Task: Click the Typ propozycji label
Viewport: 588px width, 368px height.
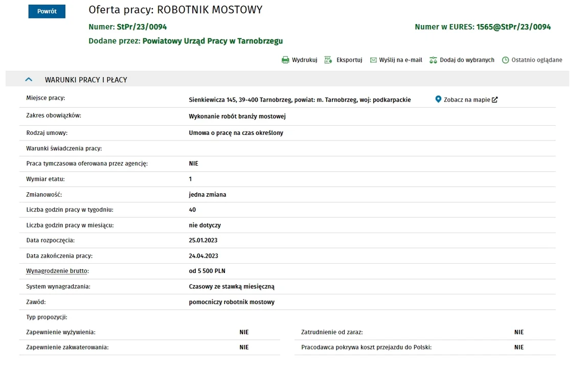Action: point(47,317)
